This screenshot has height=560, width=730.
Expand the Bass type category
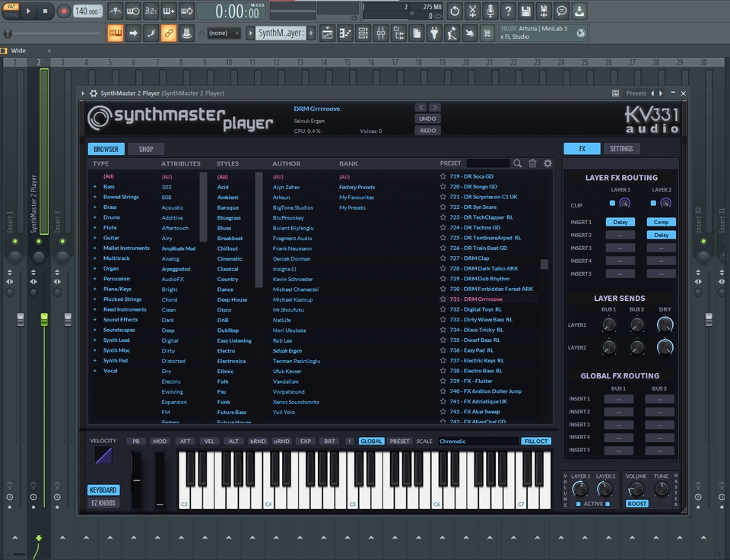click(95, 186)
